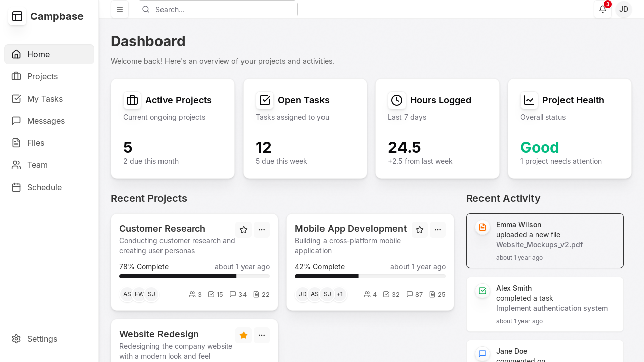The image size is (644, 362).
Task: Click the Project Health chart icon
Action: 529,100
